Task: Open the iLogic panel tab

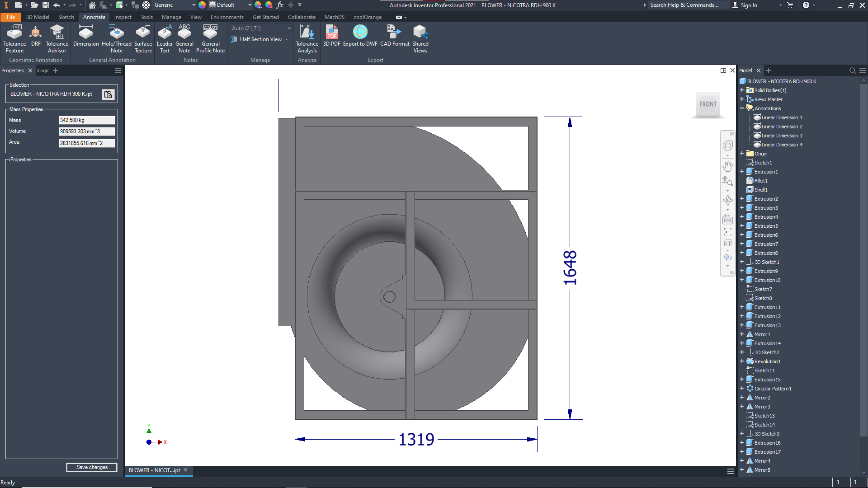Action: (x=43, y=70)
